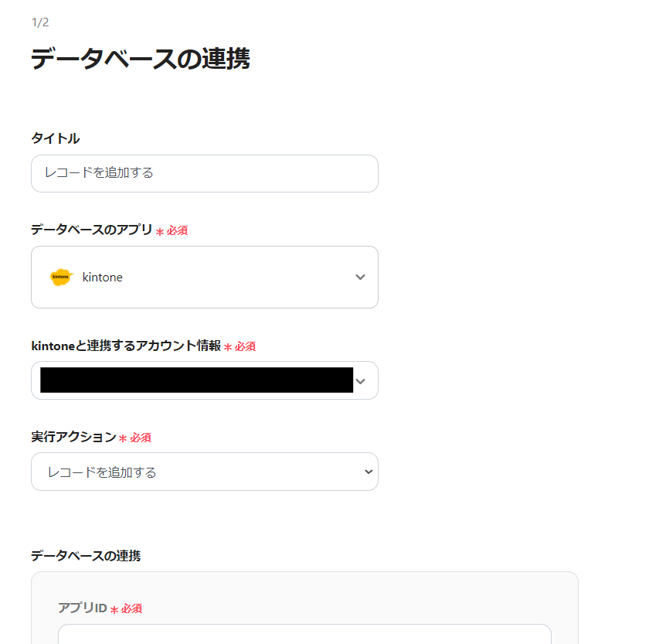Expand the account info chevron arrow
659x644 pixels.
point(360,380)
